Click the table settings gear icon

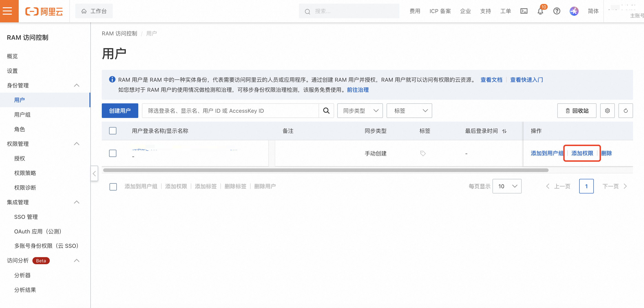click(607, 111)
